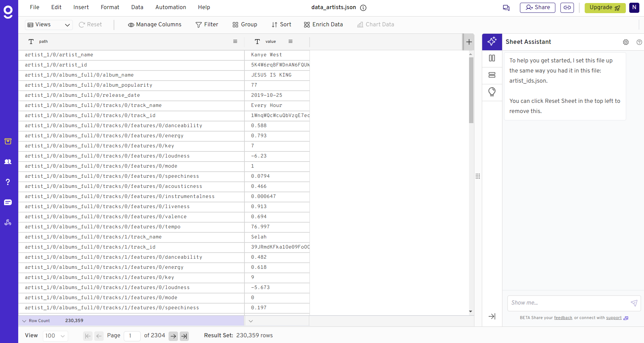Follow the feedback link

pyautogui.click(x=563, y=318)
